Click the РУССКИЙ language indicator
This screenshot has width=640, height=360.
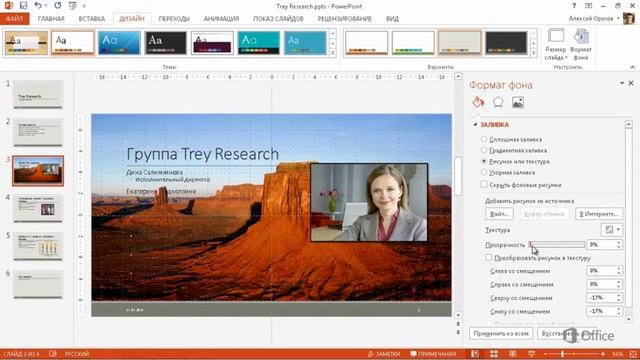(x=77, y=354)
